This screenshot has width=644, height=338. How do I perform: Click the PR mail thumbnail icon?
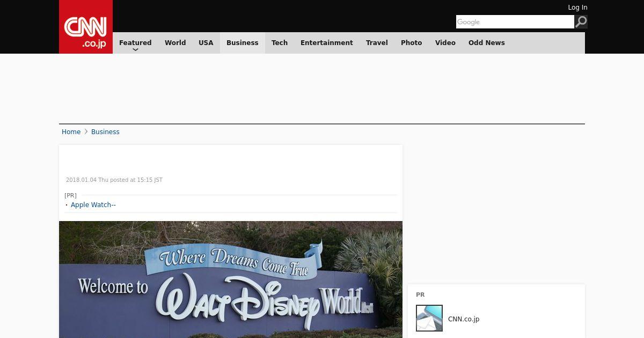click(429, 318)
